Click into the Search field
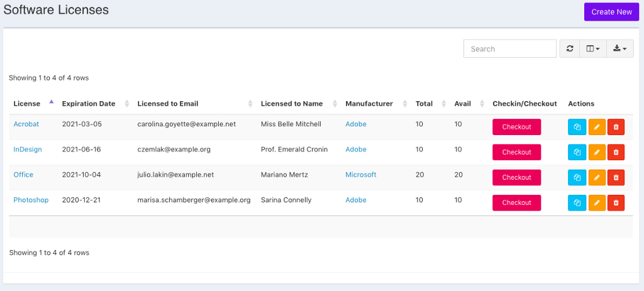Image resolution: width=644 pixels, height=291 pixels. [509, 48]
